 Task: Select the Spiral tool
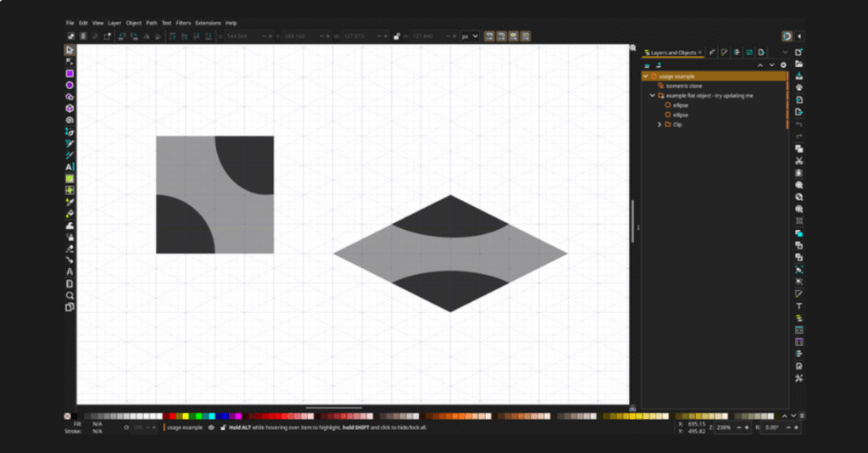(x=70, y=120)
